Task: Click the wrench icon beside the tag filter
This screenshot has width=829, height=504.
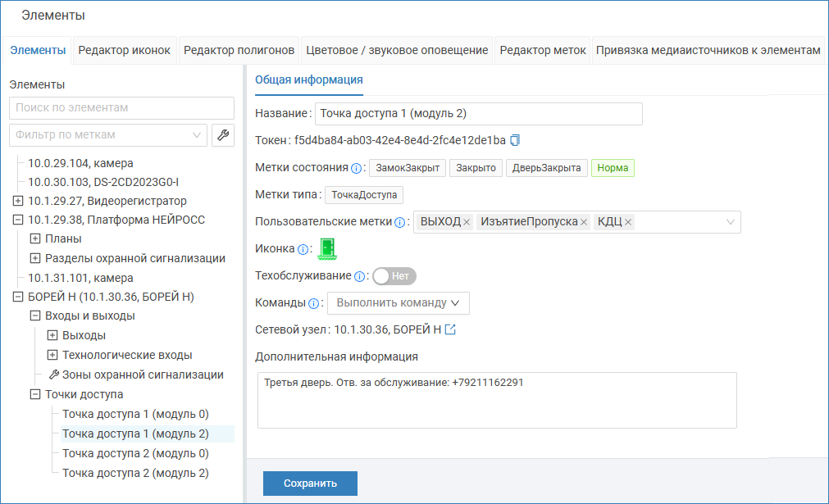Action: pos(223,135)
